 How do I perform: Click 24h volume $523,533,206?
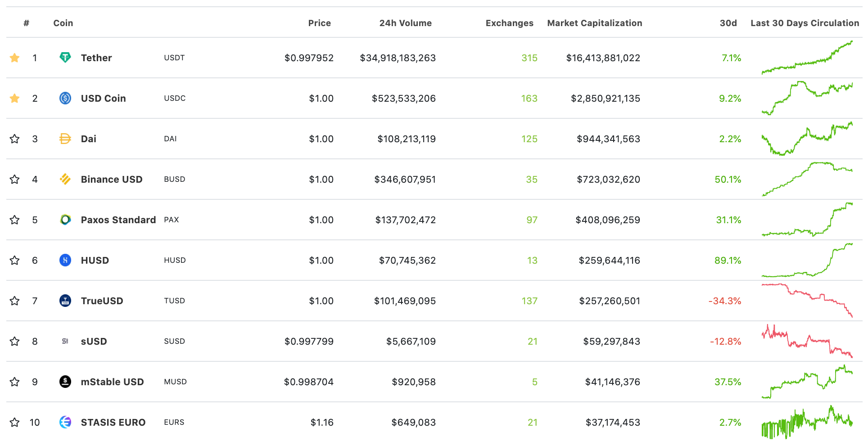[404, 98]
